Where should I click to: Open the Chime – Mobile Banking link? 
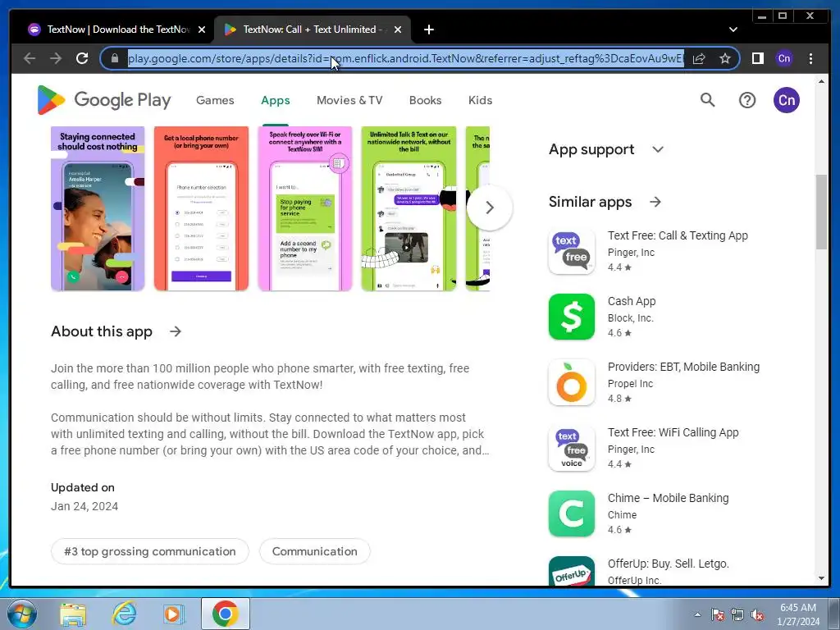click(x=668, y=498)
